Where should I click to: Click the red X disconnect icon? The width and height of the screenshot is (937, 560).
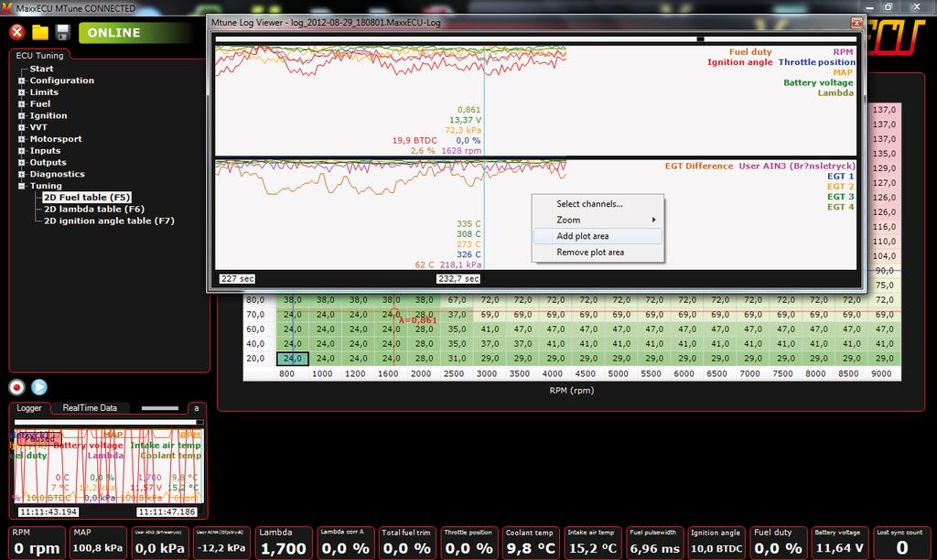[16, 32]
